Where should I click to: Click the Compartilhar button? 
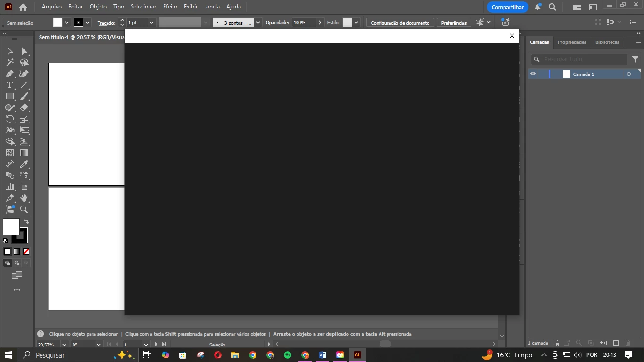click(507, 7)
